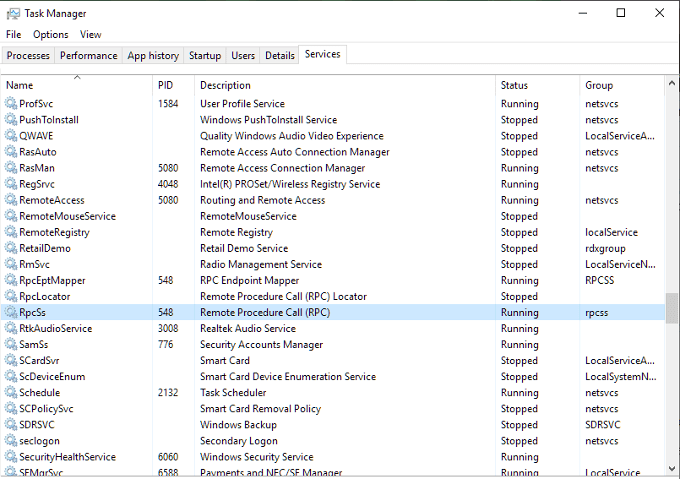Open the File menu

pyautogui.click(x=13, y=35)
